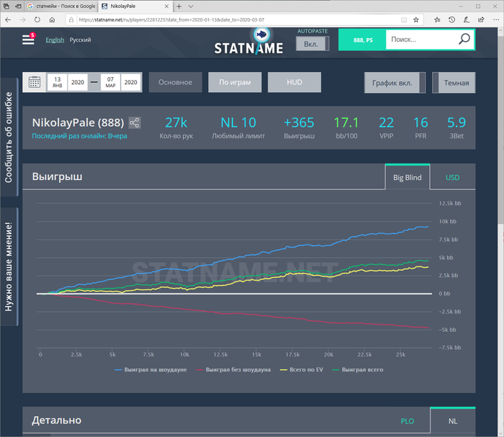504x437 pixels.
Task: Change the end day 07 МАР
Action: pos(110,82)
